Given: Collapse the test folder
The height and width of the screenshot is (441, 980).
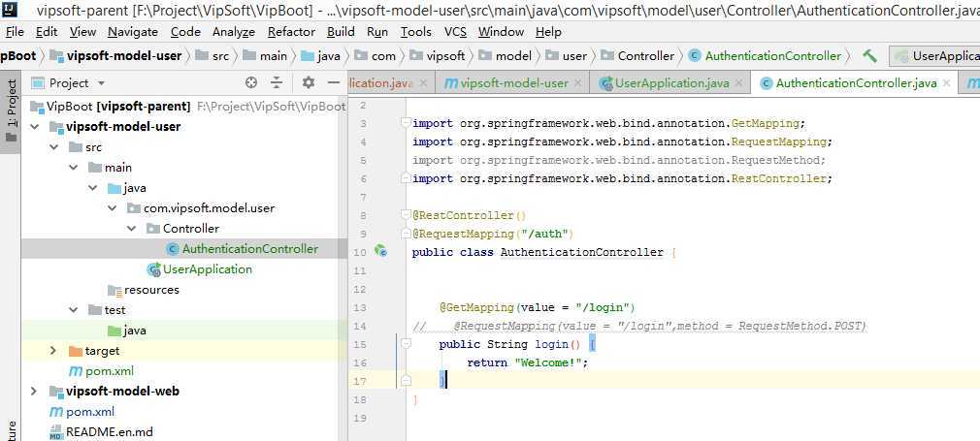Looking at the screenshot, I should [x=74, y=310].
